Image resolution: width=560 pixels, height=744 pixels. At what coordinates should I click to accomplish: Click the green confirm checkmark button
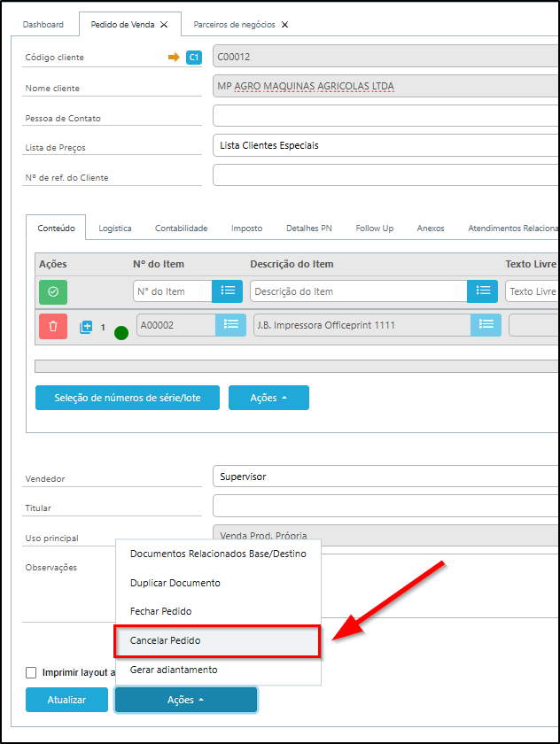tap(52, 291)
